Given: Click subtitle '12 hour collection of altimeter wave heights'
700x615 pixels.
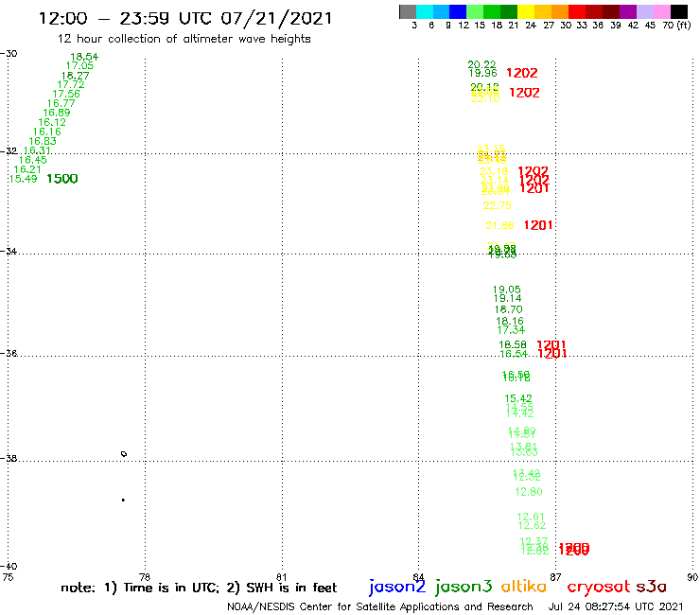Looking at the screenshot, I should point(184,39).
